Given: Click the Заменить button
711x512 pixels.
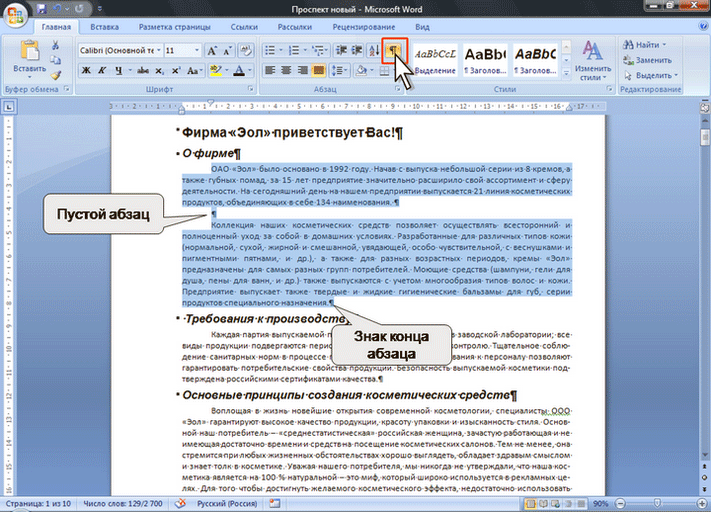Looking at the screenshot, I should coord(648,60).
